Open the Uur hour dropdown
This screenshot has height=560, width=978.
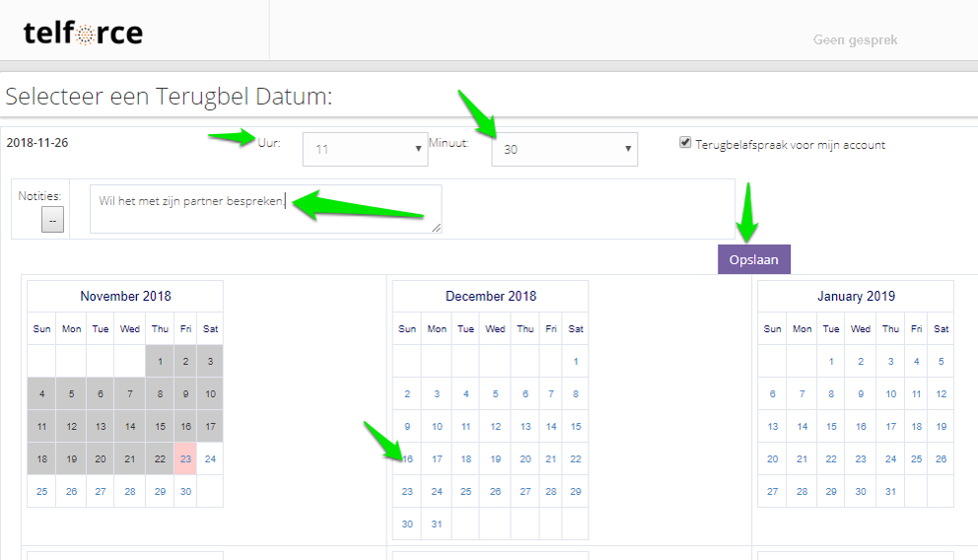click(x=365, y=150)
